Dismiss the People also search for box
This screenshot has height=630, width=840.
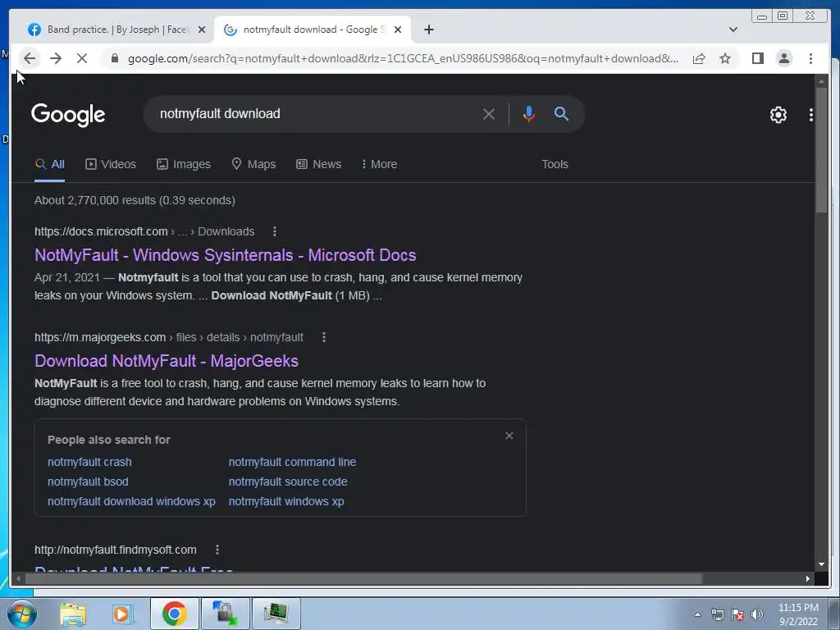click(509, 436)
